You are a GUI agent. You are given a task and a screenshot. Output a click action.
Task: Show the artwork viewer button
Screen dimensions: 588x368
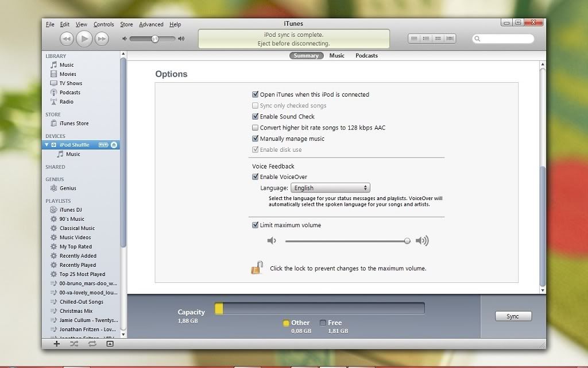pyautogui.click(x=110, y=344)
